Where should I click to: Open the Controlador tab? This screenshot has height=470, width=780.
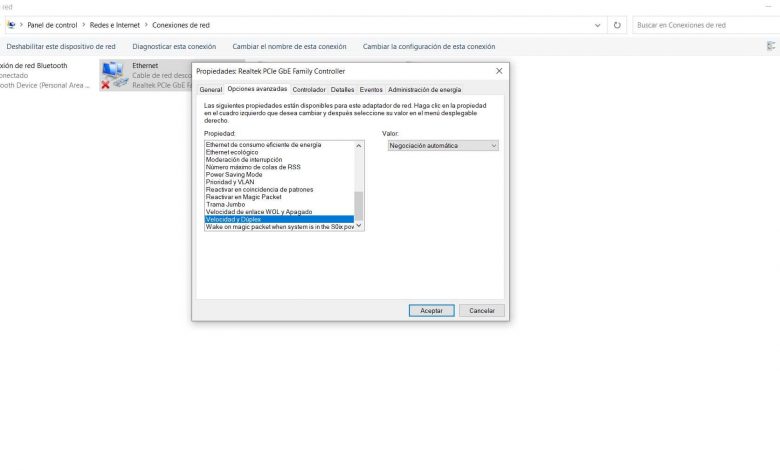tap(309, 90)
